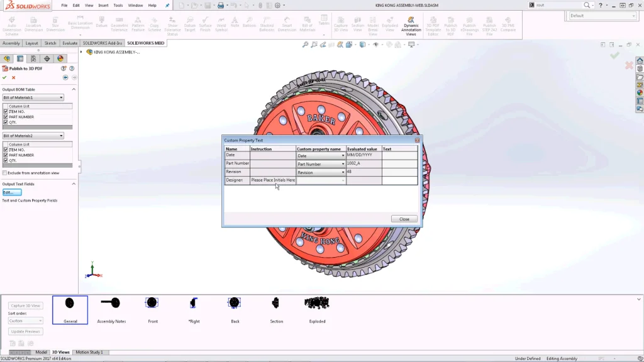Uncheck QTY. under Bill of Materials2

click(x=6, y=160)
